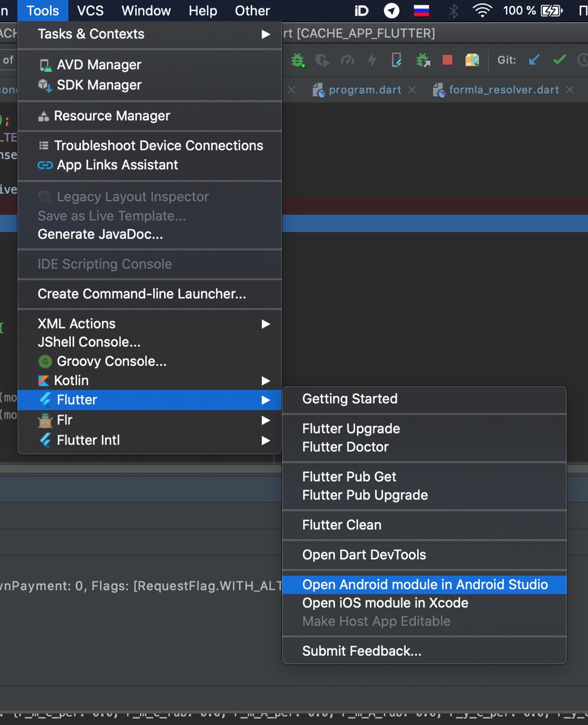Open App Links Assistant
The height and width of the screenshot is (725, 588).
(x=150, y=165)
